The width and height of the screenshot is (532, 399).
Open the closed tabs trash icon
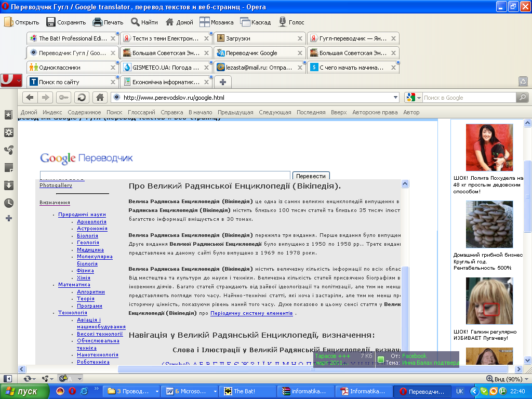point(523,82)
